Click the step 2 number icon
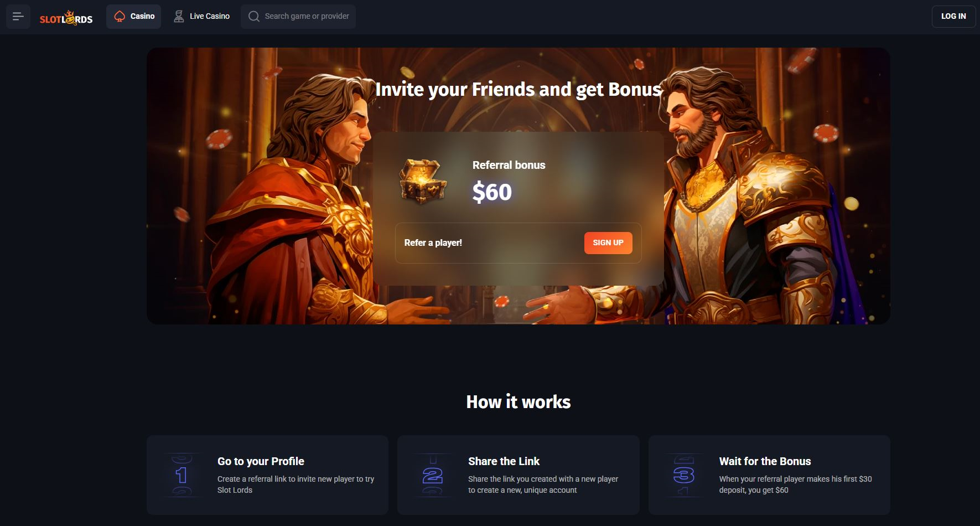The height and width of the screenshot is (526, 980). [432, 475]
